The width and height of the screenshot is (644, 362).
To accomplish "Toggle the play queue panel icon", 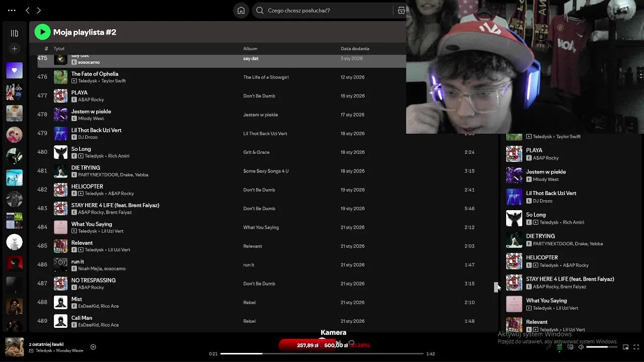I will (559, 347).
